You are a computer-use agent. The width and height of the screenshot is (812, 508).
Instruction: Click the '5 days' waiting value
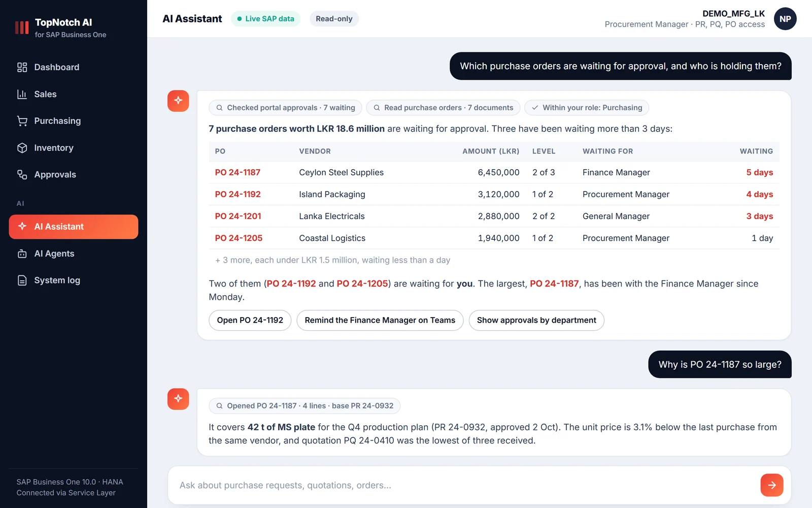(x=760, y=173)
